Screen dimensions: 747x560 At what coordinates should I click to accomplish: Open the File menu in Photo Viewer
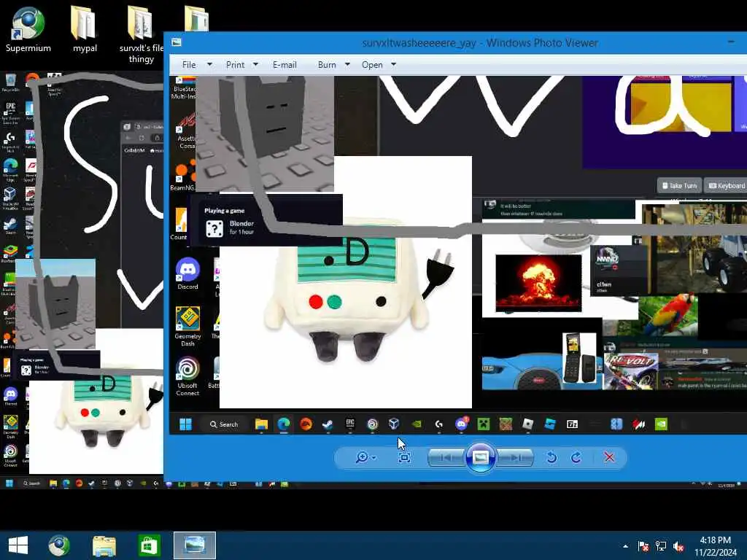click(189, 65)
